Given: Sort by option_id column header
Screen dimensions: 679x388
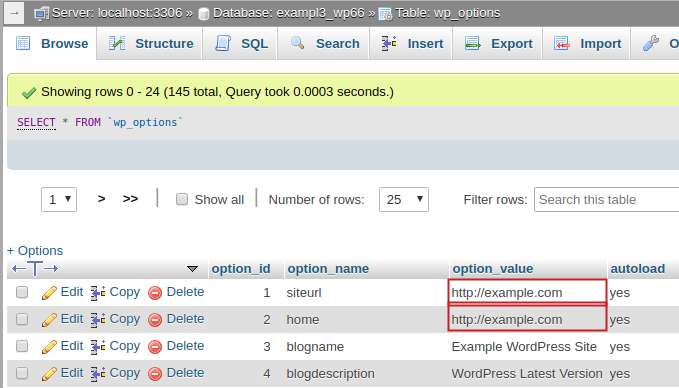Looking at the screenshot, I should point(241,268).
